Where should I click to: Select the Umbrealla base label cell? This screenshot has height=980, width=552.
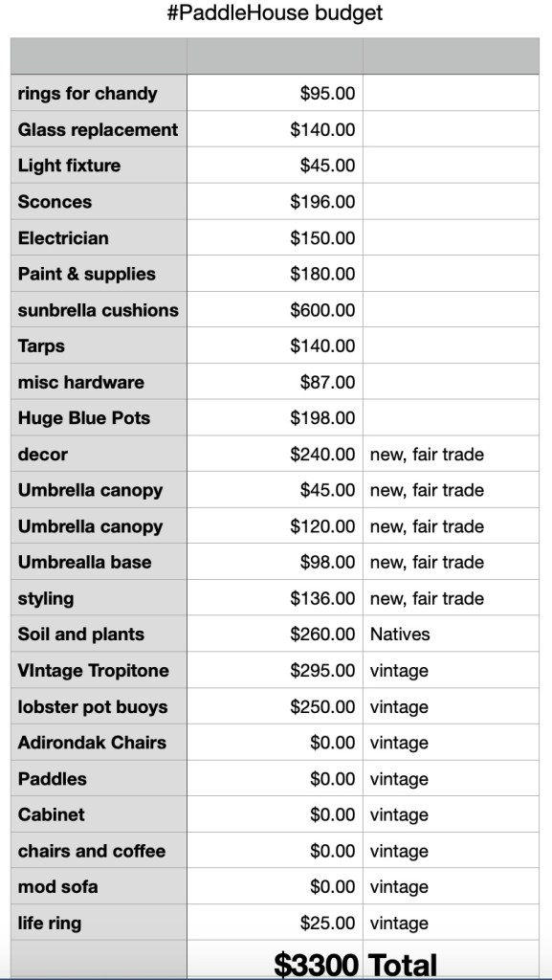pyautogui.click(x=99, y=563)
